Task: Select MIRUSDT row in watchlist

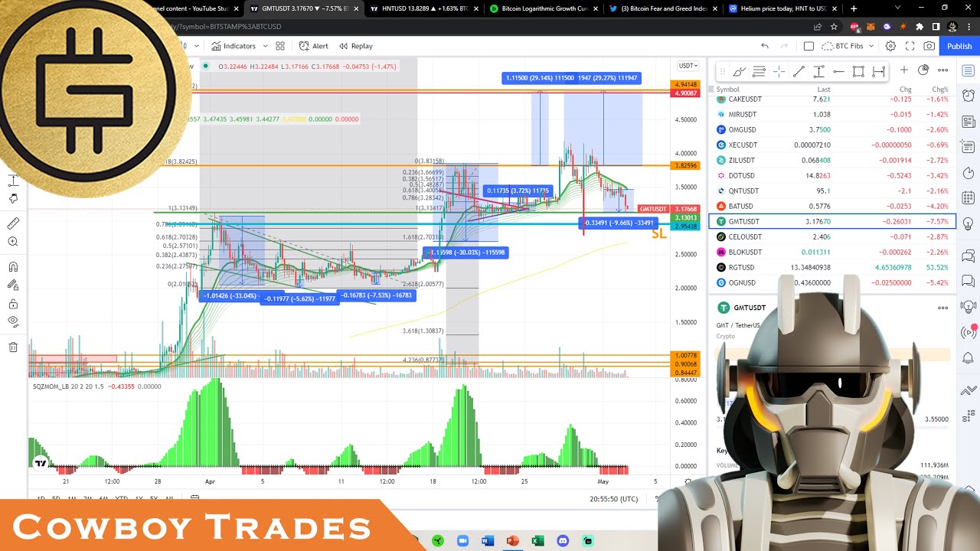Action: 832,114
